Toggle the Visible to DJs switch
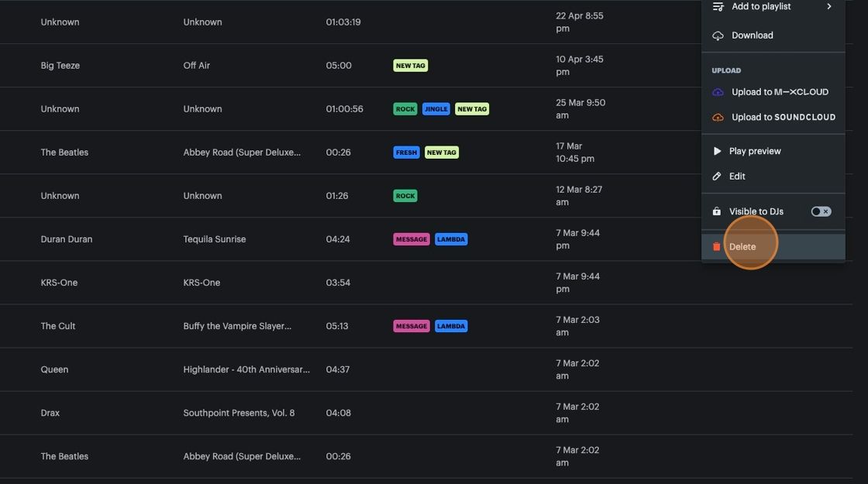This screenshot has height=484, width=868. coord(821,211)
